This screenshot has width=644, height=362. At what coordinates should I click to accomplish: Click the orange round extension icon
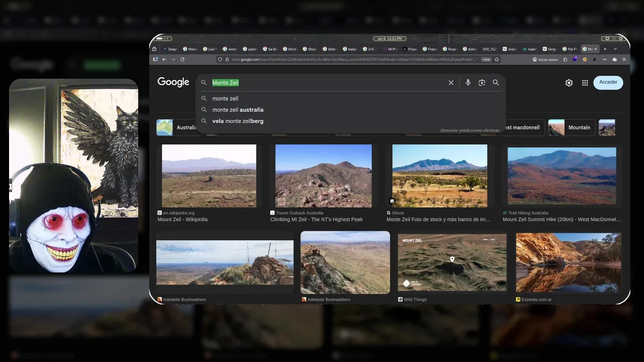585,59
